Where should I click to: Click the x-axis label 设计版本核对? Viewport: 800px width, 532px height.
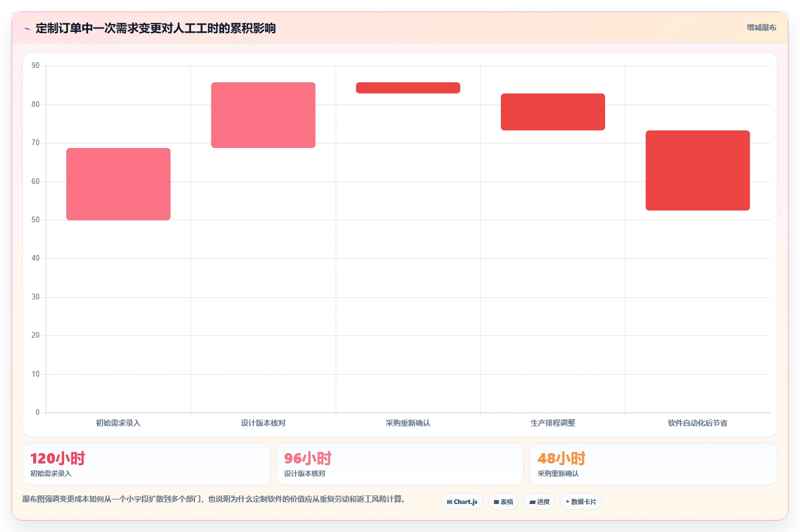tap(263, 423)
